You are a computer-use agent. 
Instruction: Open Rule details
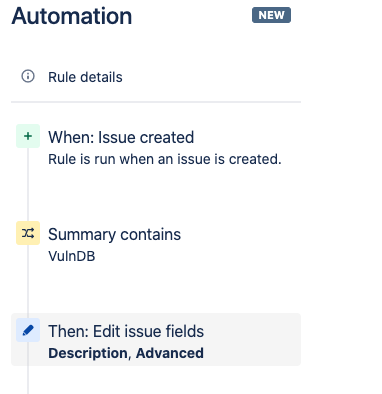pos(85,77)
